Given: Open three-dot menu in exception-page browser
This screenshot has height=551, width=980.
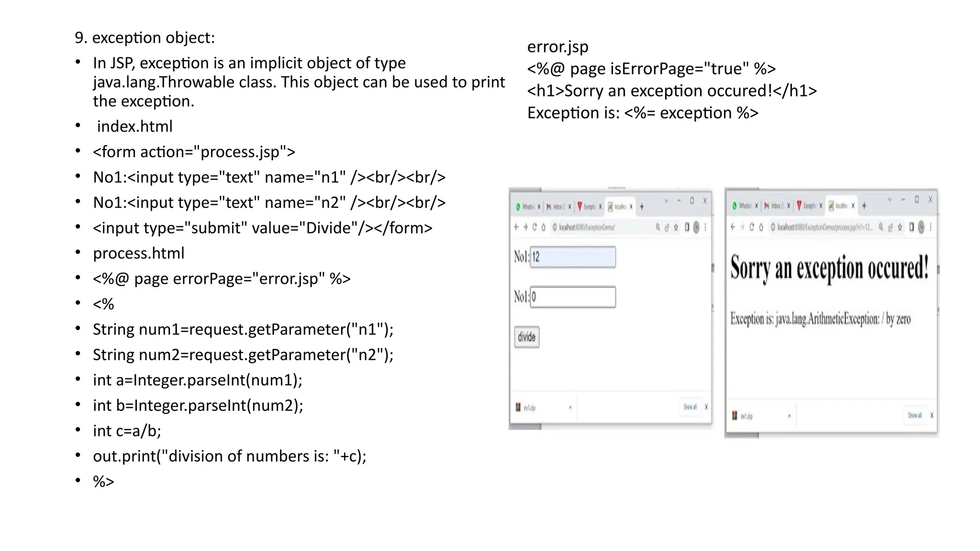Looking at the screenshot, I should click(x=931, y=227).
